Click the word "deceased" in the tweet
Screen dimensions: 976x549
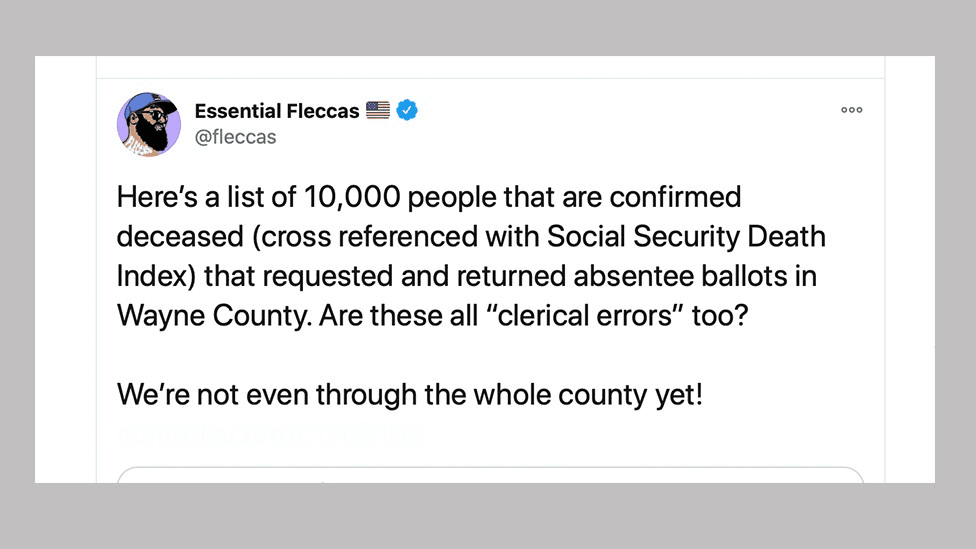pyautogui.click(x=181, y=237)
